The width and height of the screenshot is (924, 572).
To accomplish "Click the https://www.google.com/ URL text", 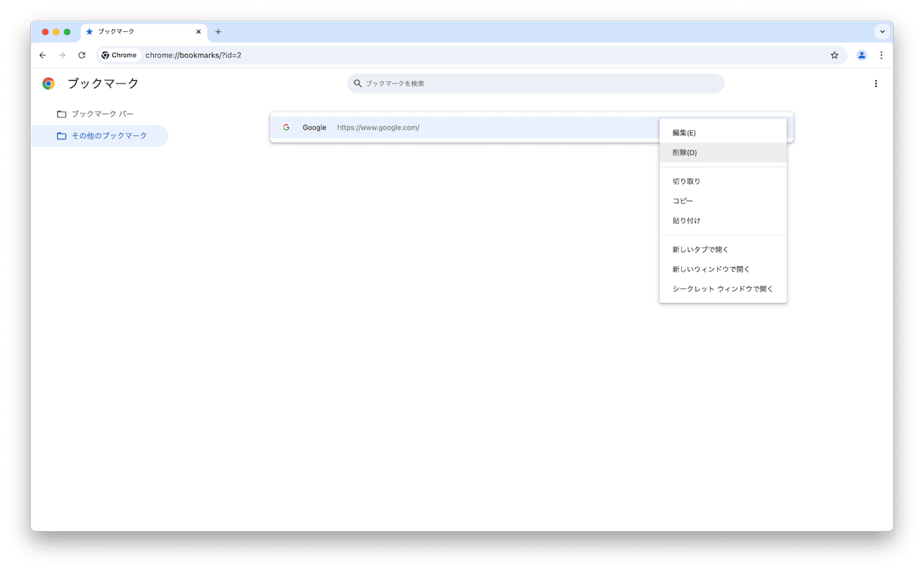I will coord(378,128).
